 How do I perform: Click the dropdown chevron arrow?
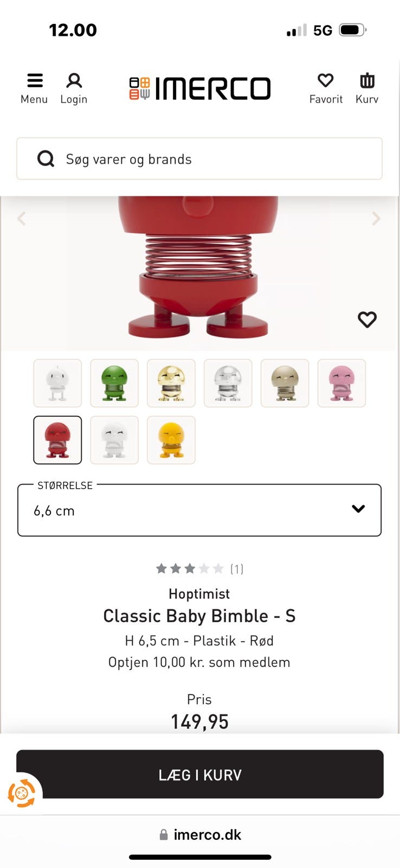click(x=358, y=509)
